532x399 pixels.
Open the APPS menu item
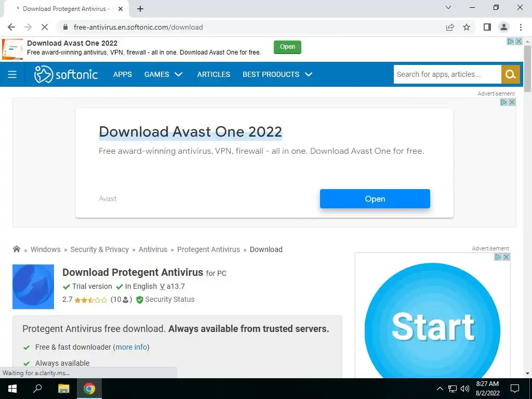(x=123, y=74)
